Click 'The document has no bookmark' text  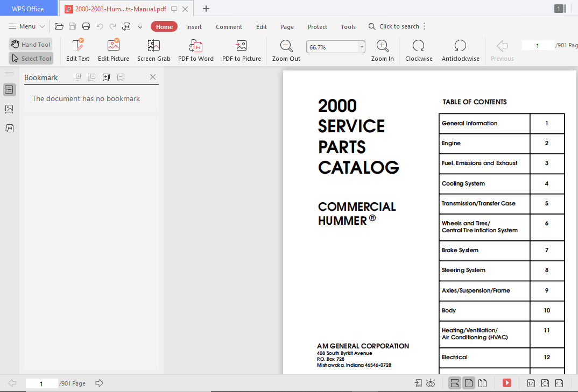click(x=86, y=98)
